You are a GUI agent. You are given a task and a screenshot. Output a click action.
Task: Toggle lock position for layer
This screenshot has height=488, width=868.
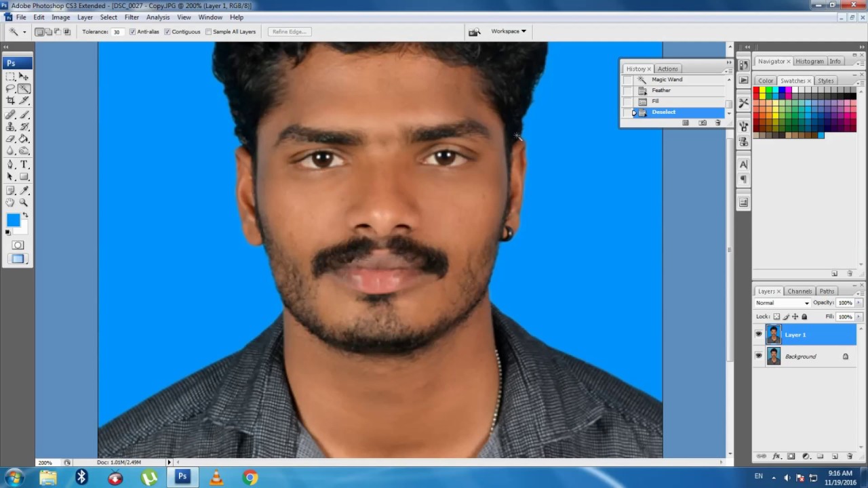[795, 317]
